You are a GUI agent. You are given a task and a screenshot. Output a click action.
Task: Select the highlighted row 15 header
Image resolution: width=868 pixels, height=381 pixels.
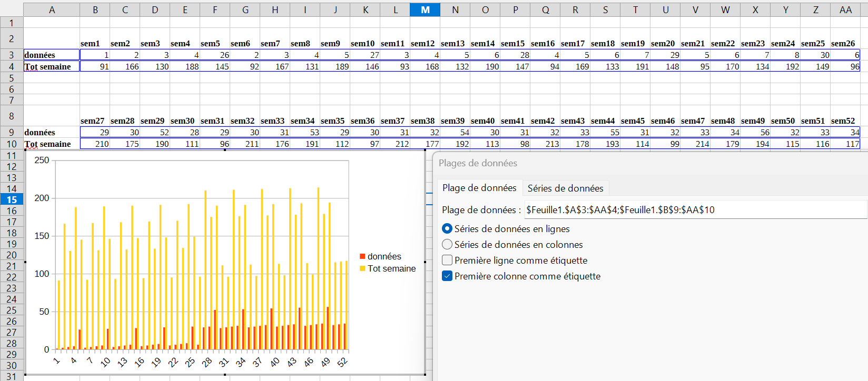click(12, 200)
